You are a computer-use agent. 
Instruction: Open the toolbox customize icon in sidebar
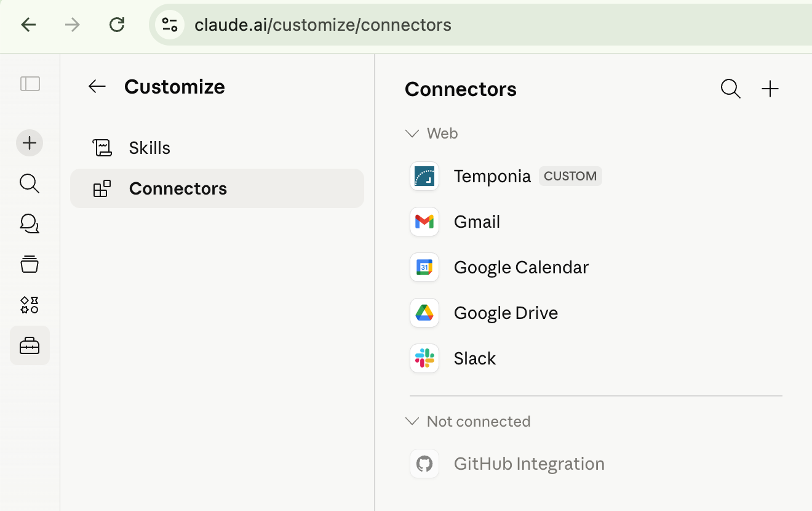tap(30, 345)
